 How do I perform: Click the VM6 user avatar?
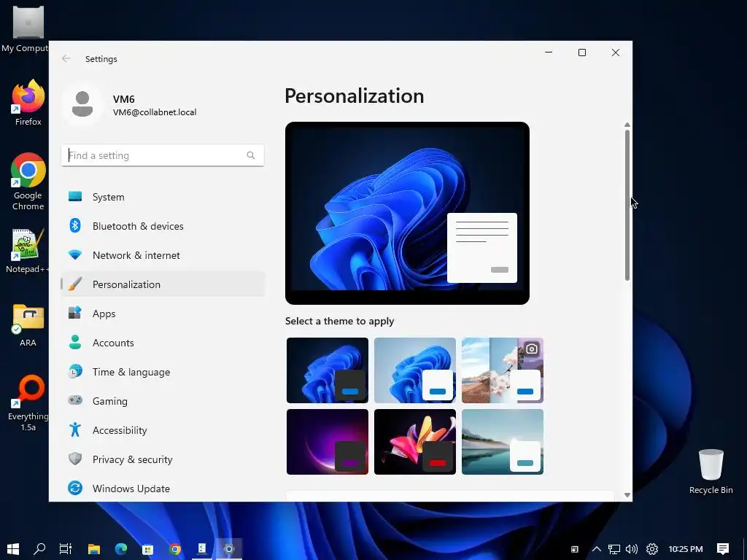[82, 104]
